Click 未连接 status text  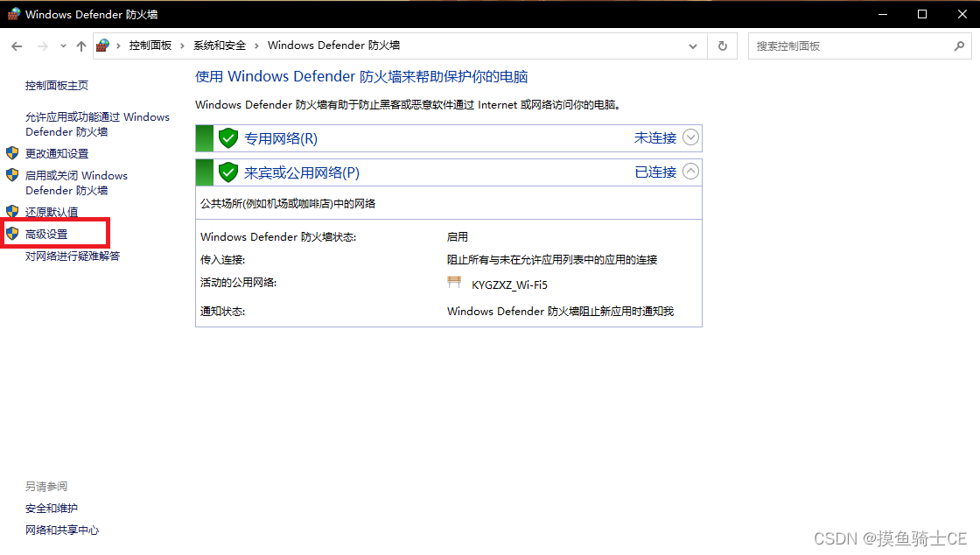pos(655,137)
